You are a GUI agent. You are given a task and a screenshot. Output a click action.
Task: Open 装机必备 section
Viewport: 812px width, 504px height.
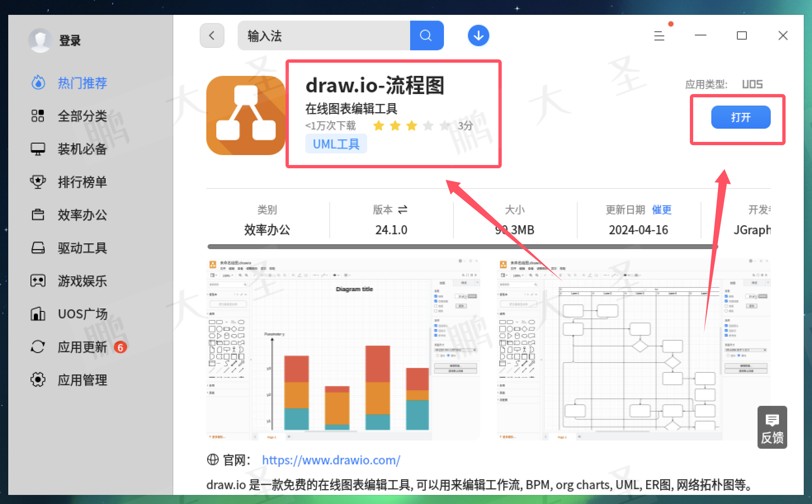(x=82, y=149)
